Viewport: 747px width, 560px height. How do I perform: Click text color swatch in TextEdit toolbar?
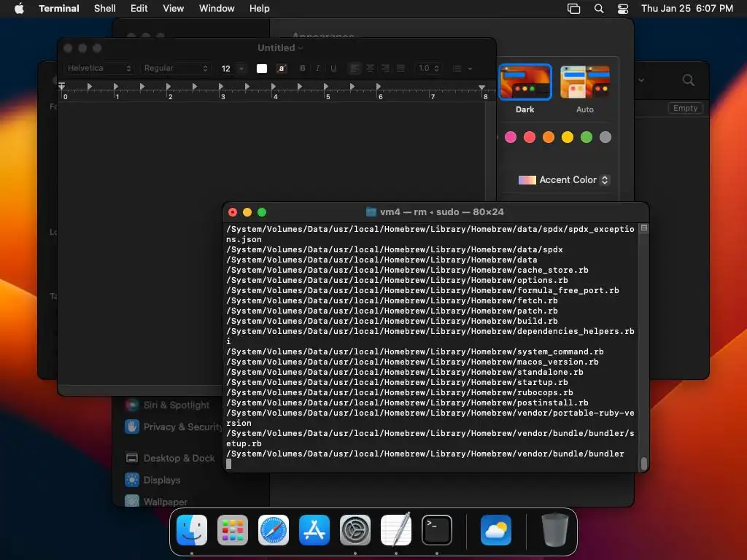262,68
